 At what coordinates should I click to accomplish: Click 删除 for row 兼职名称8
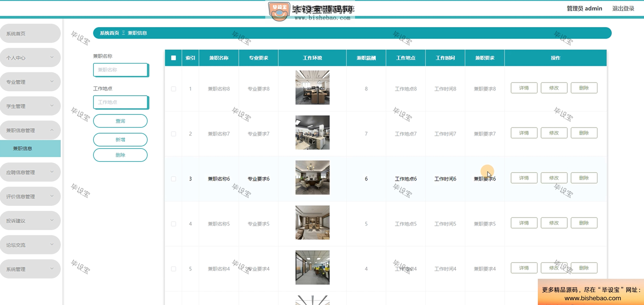pos(584,88)
